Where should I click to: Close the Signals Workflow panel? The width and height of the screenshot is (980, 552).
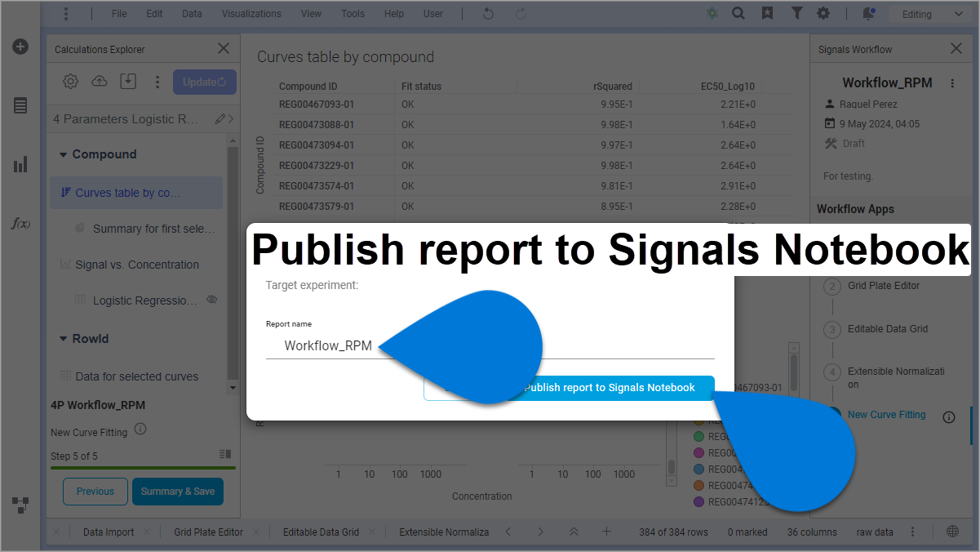point(956,49)
